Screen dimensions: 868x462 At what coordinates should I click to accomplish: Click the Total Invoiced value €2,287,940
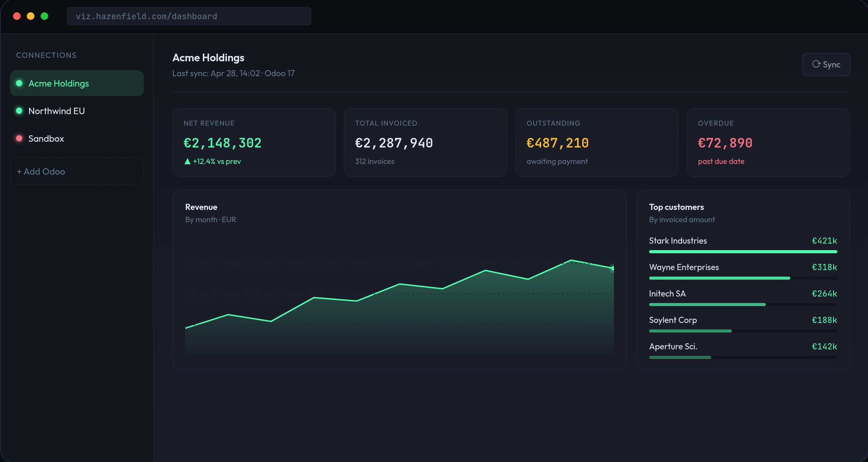pos(394,143)
